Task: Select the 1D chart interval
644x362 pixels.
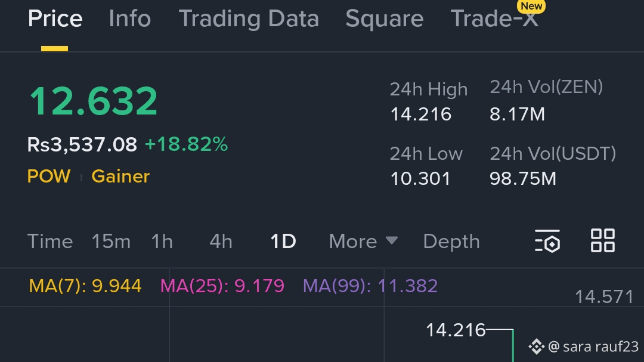Action: [x=283, y=241]
